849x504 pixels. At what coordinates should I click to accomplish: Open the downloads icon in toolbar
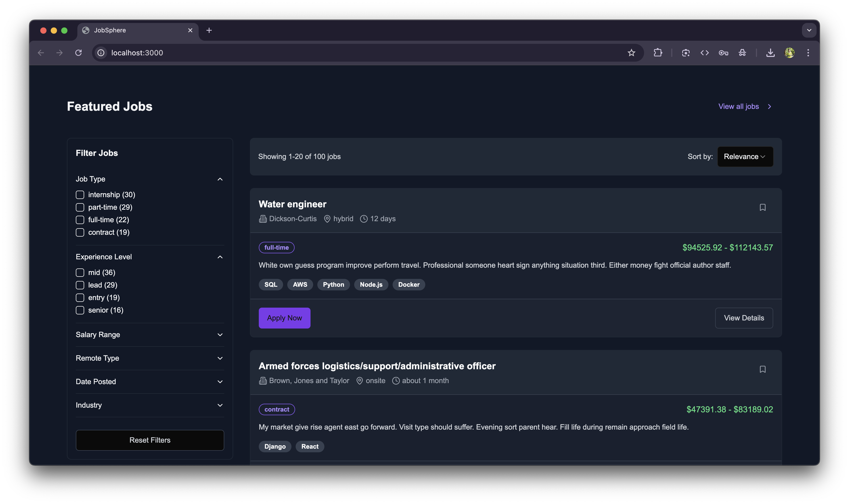coord(770,53)
